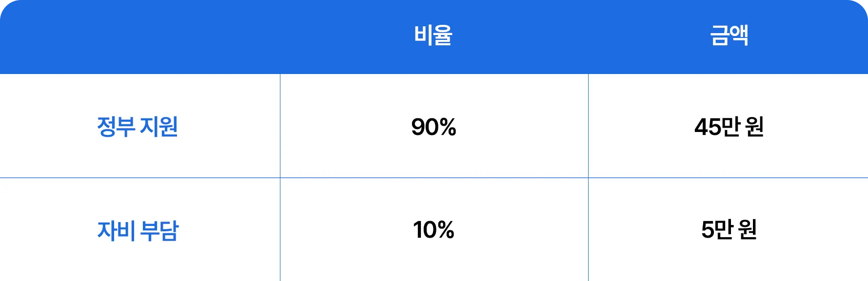Click the word 지원 in the first row
This screenshot has height=281, width=868.
point(159,127)
